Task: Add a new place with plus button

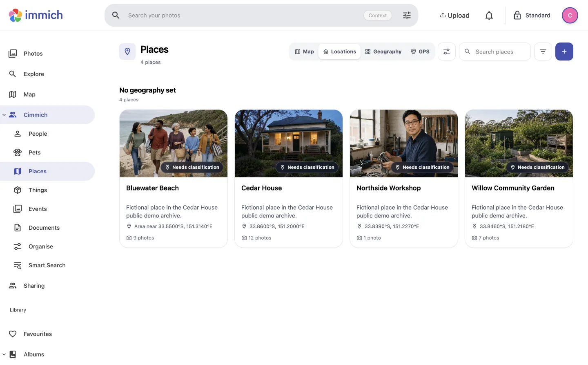Action: pos(564,52)
